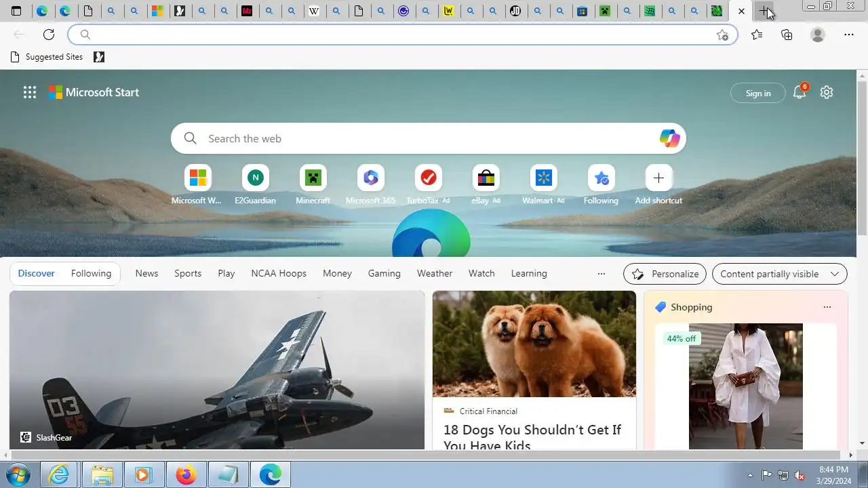Expand Content partially visible dropdown
This screenshot has width=868, height=488.
pos(780,274)
